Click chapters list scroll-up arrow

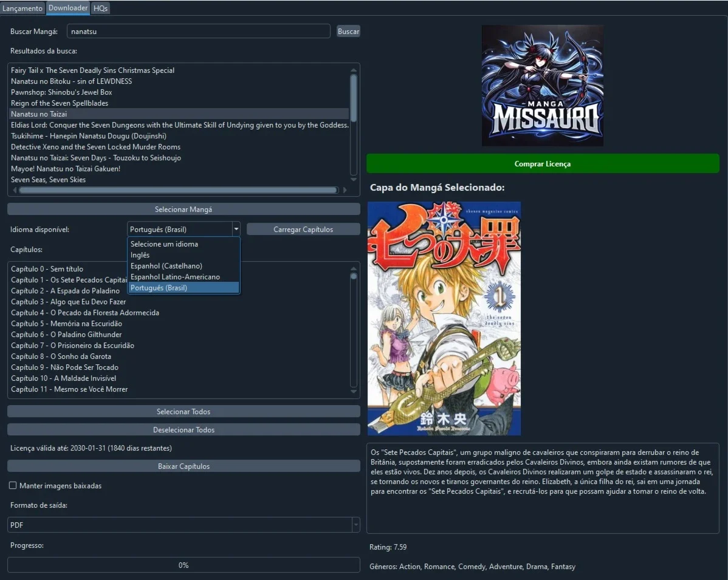coord(354,268)
